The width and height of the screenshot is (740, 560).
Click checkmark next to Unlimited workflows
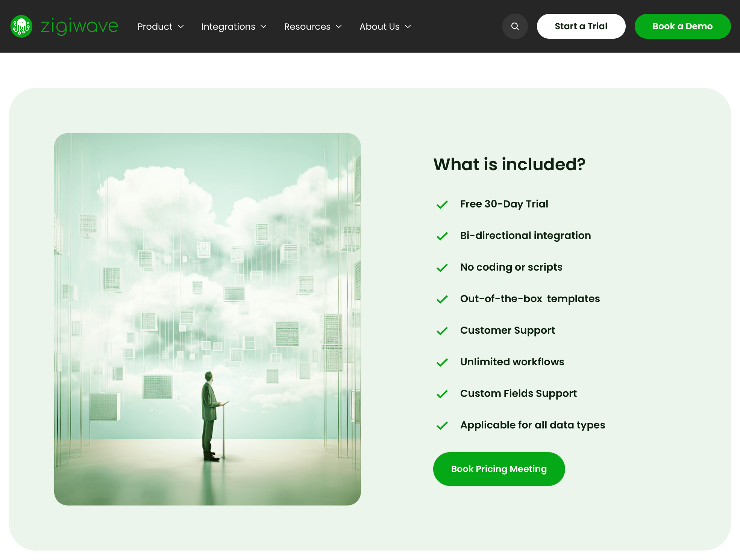[x=442, y=362]
